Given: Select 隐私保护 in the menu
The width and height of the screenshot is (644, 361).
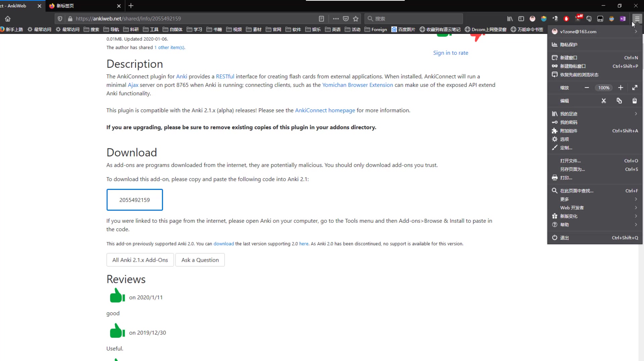Looking at the screenshot, I should point(595,45).
